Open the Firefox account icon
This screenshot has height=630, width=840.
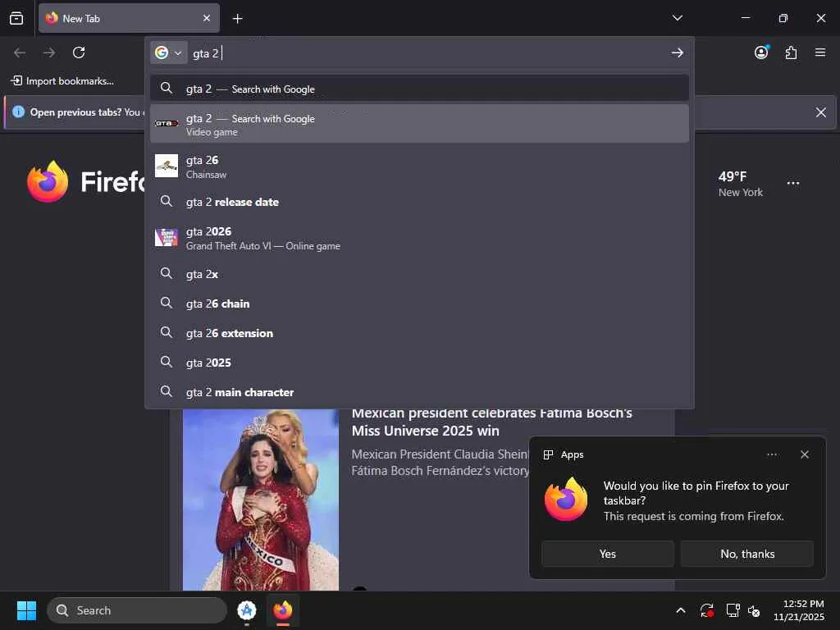point(761,52)
